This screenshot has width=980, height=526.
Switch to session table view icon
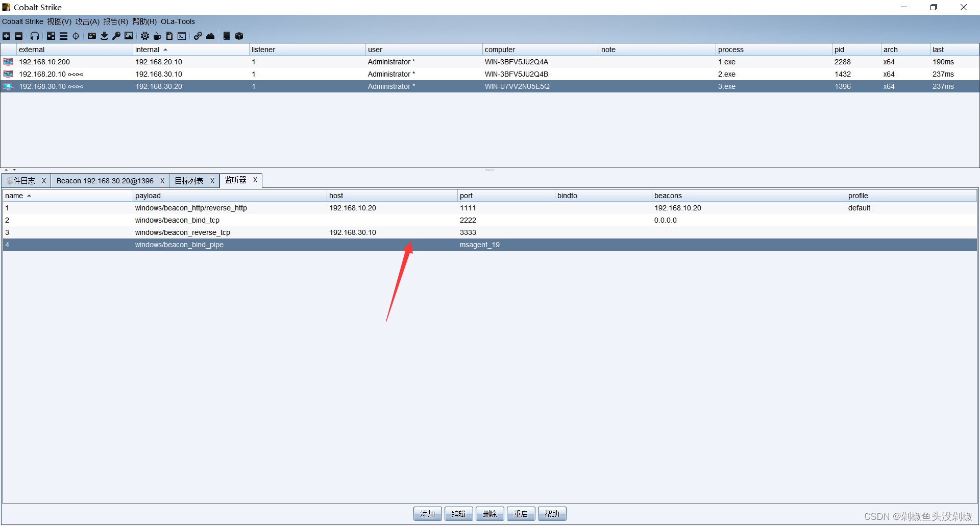click(x=63, y=36)
